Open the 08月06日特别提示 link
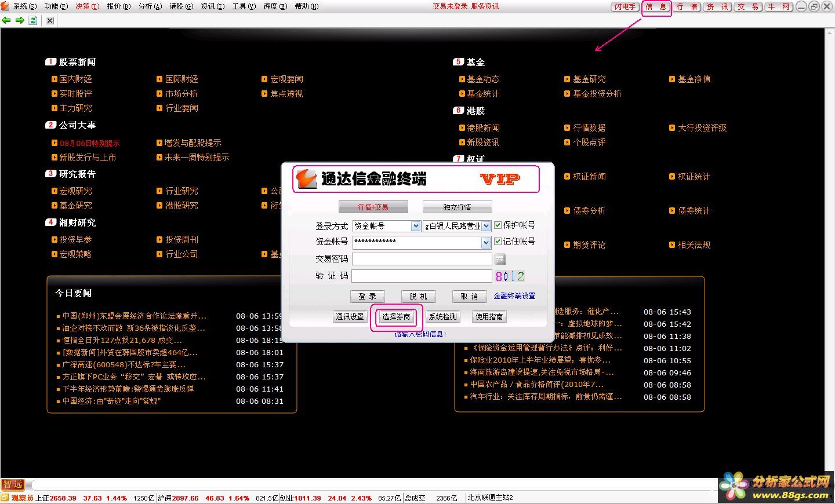This screenshot has width=835, height=504. (x=90, y=143)
